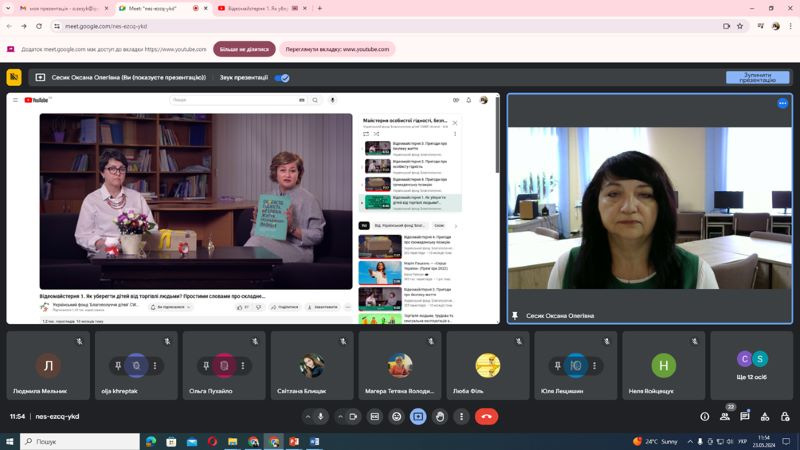Close the YouTube playlist panel
Viewport: 800px width, 450px height.
pos(455,123)
